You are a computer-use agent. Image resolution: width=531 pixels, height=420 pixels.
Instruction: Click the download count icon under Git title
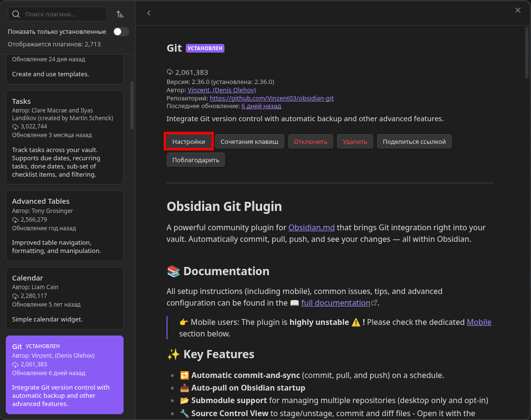[170, 72]
